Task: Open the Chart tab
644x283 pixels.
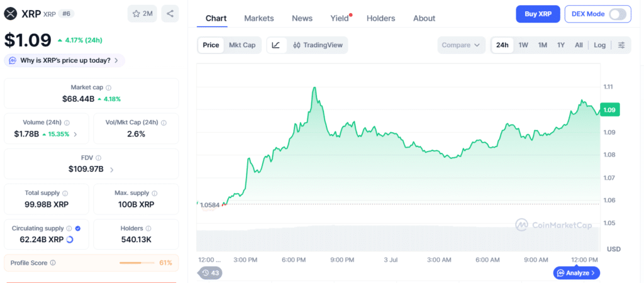Action: click(x=216, y=18)
